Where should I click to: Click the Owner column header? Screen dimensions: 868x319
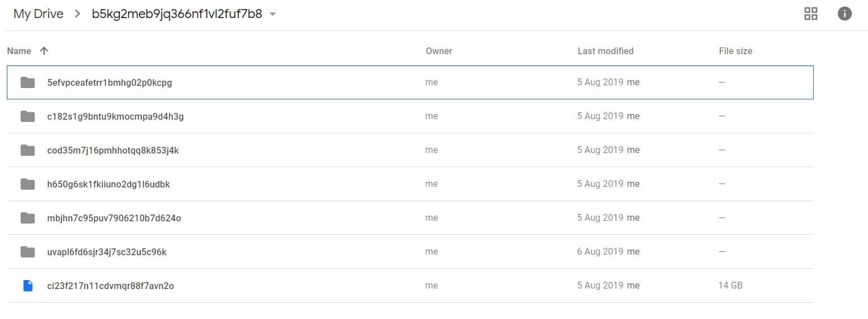click(x=439, y=51)
